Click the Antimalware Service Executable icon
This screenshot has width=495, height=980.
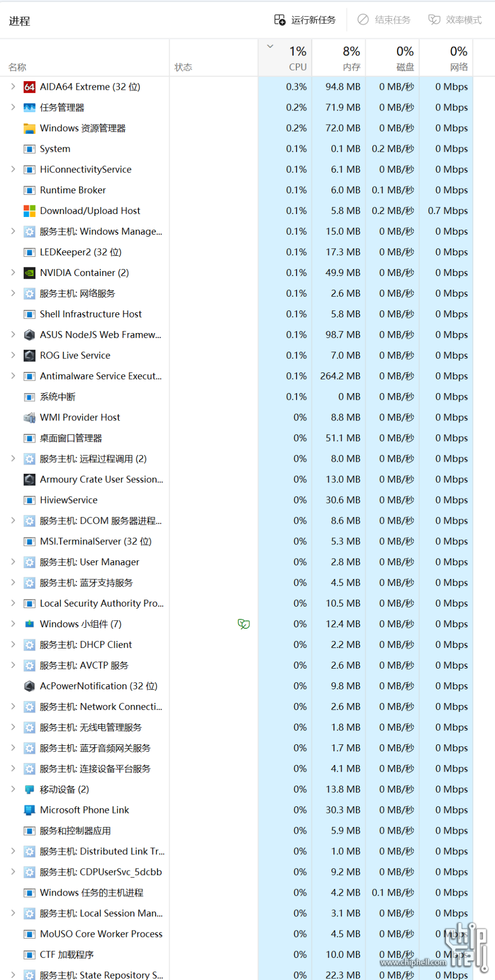(x=30, y=376)
